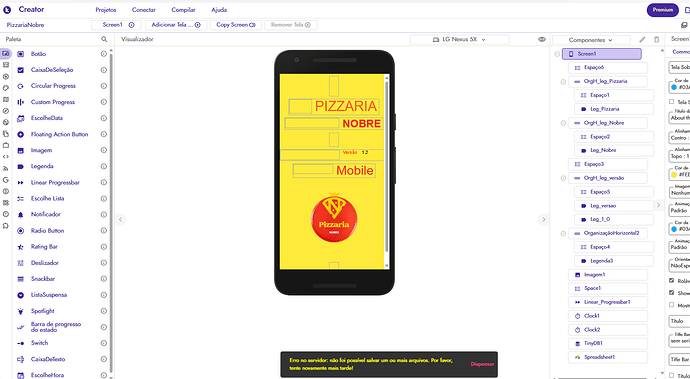Screen dimensions: 690x379
Task: Click the rename pencil icon in Componentes
Action: 642,40
